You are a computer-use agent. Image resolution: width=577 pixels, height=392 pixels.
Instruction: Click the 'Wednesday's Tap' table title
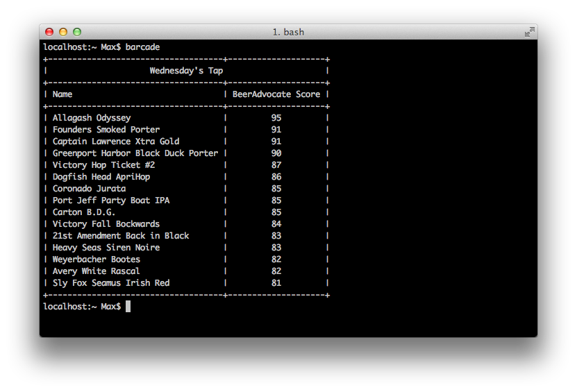click(186, 71)
